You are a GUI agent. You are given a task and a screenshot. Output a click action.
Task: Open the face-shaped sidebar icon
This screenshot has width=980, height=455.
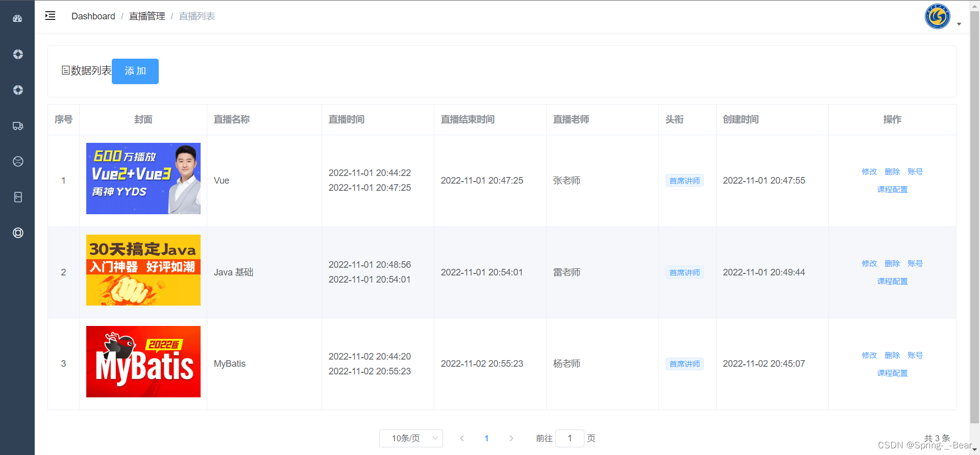(x=18, y=161)
